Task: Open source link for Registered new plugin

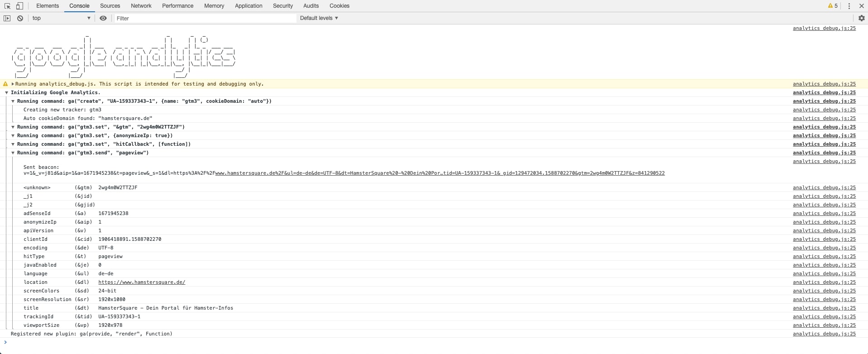Action: point(824,334)
